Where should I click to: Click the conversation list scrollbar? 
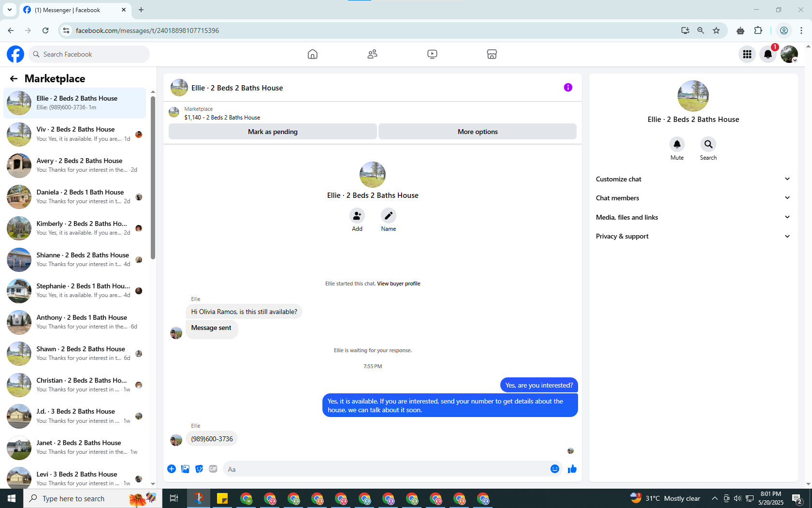[x=153, y=178]
